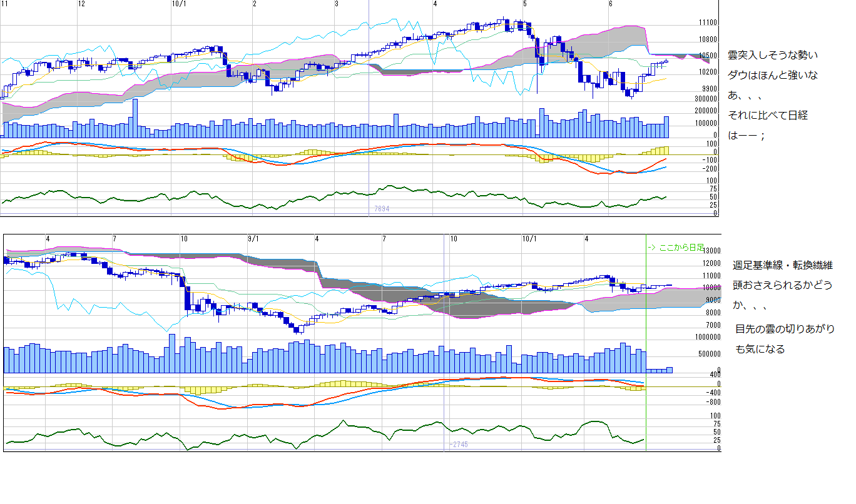Click the "11100" price axis label

(708, 23)
